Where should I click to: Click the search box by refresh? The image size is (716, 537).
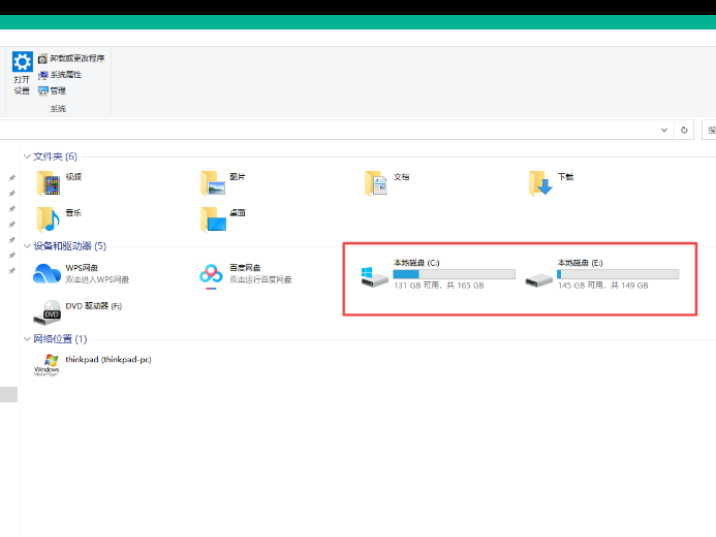709,130
